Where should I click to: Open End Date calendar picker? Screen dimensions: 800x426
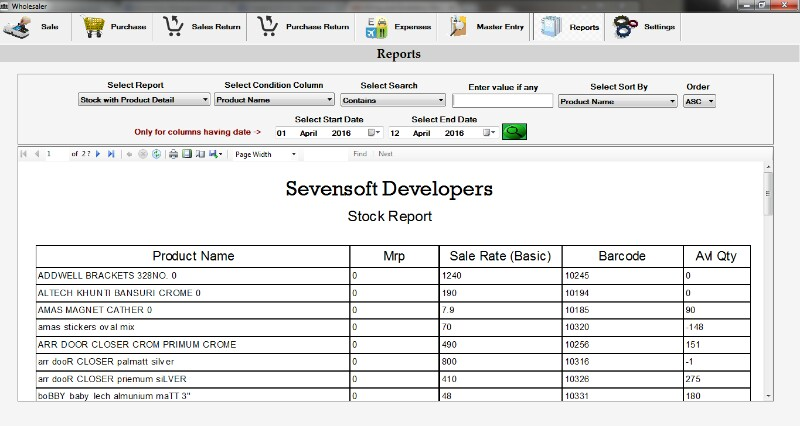489,133
